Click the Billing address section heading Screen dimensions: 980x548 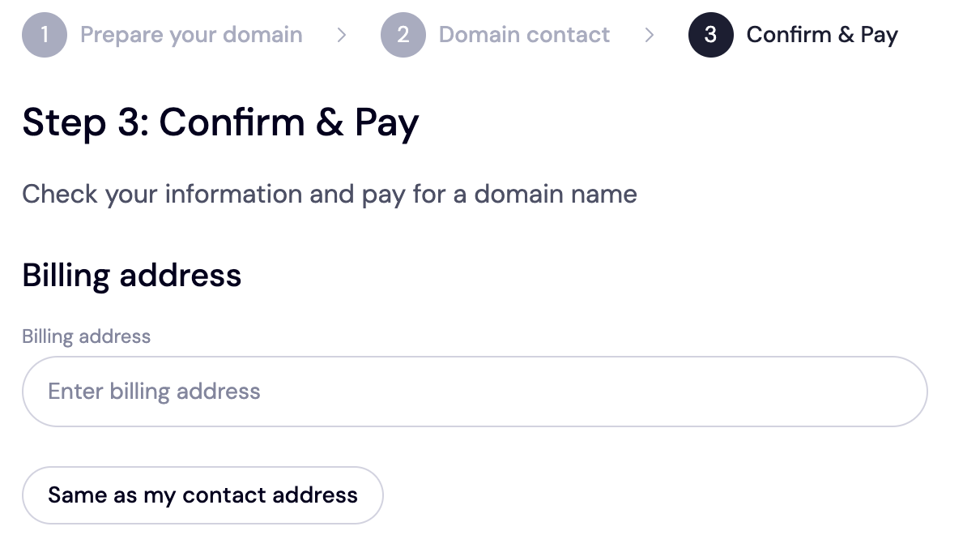(x=131, y=276)
